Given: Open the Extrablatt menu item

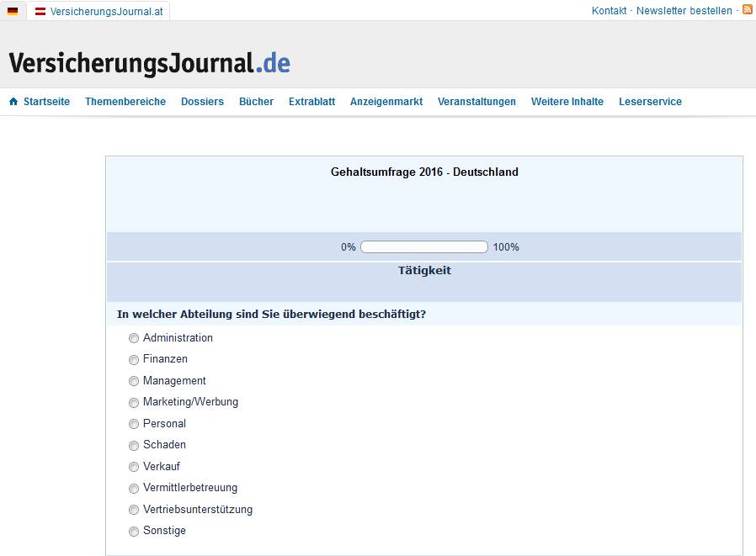Looking at the screenshot, I should point(312,102).
